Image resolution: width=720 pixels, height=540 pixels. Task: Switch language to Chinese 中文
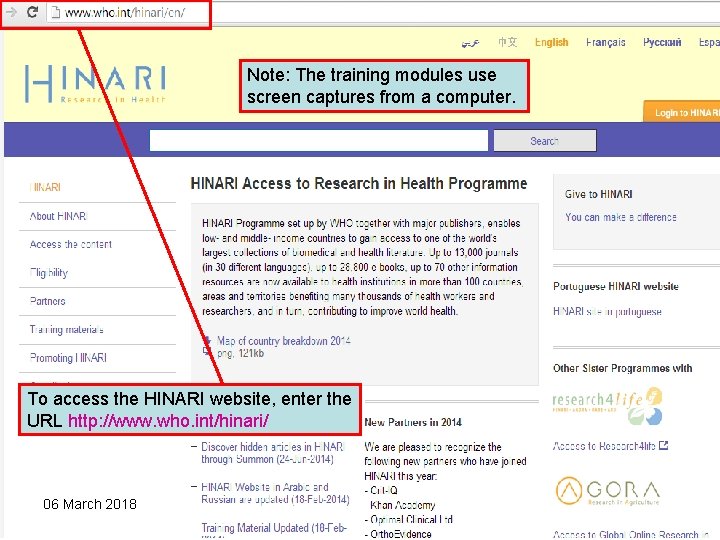508,42
